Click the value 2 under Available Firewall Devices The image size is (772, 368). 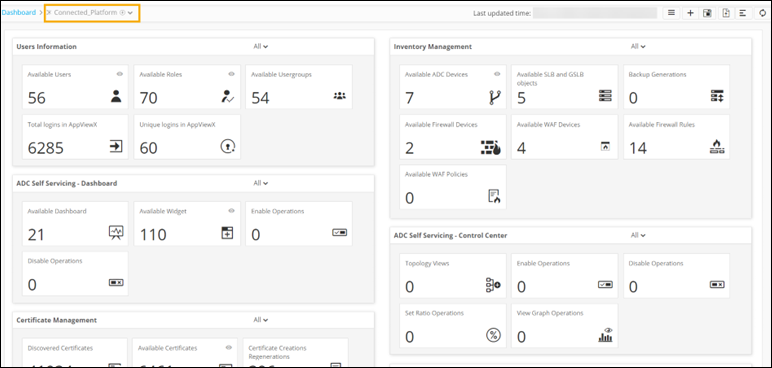409,148
